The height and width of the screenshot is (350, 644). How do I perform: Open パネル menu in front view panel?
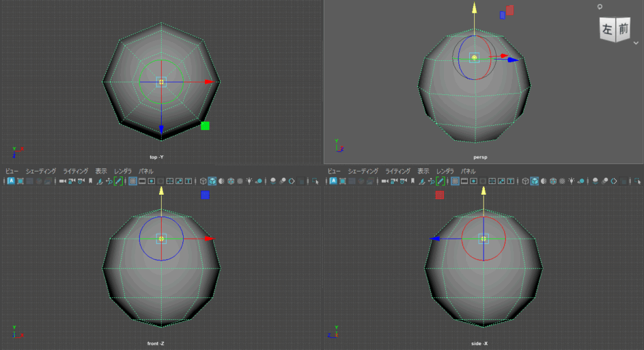146,171
